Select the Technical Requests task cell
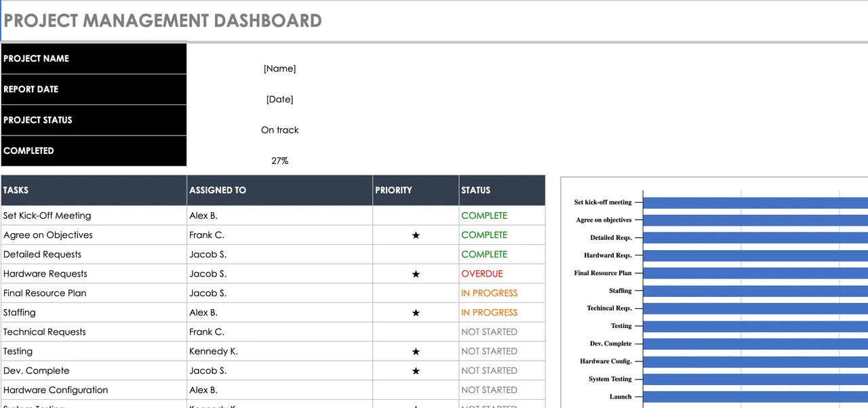Image resolution: width=868 pixels, height=408 pixels. 94,332
